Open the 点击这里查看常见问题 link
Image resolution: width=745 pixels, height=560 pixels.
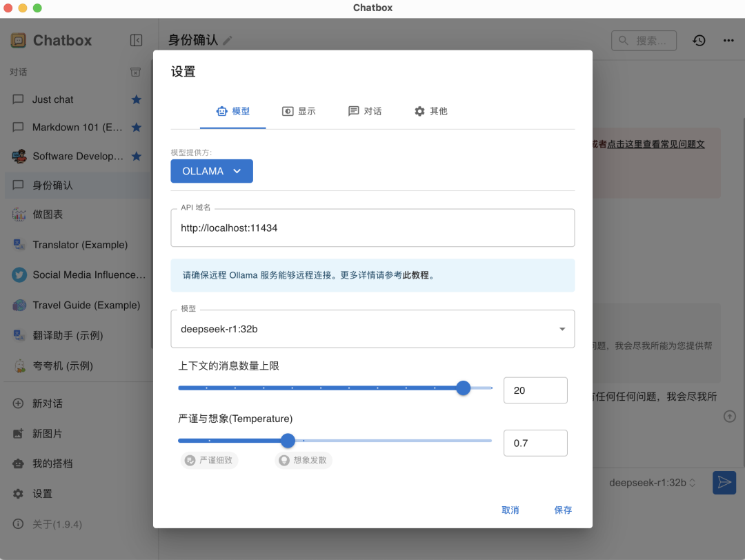click(x=656, y=144)
